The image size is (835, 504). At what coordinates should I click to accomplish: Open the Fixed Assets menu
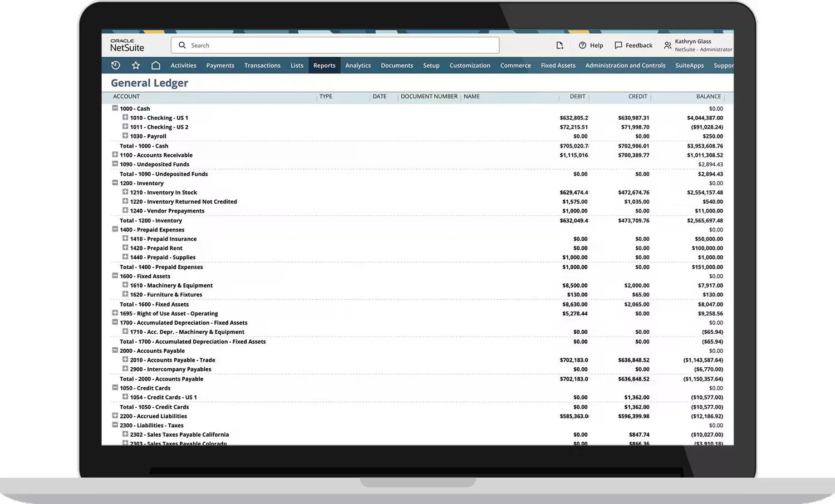pyautogui.click(x=558, y=65)
